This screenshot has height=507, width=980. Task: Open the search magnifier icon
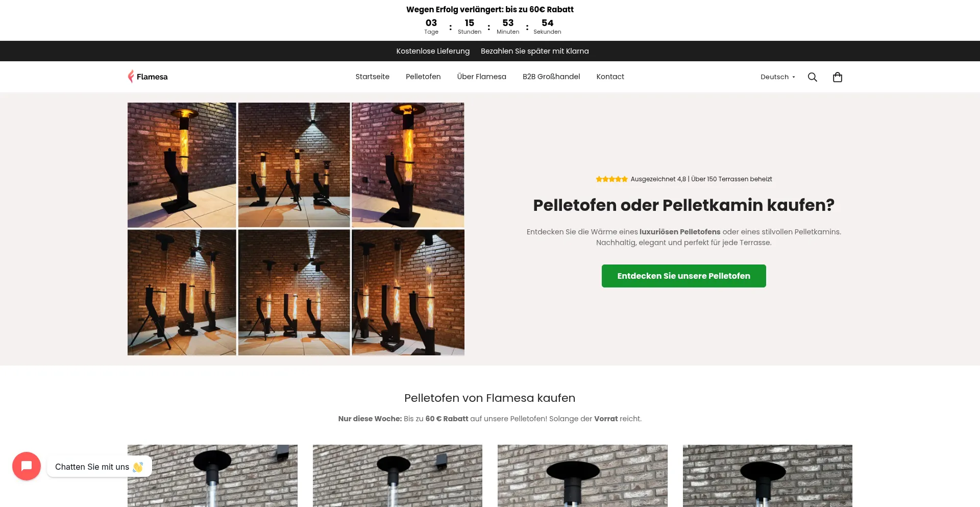812,77
